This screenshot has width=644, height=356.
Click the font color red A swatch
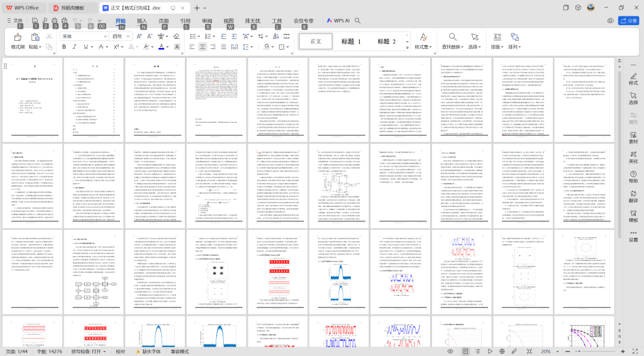pyautogui.click(x=162, y=47)
